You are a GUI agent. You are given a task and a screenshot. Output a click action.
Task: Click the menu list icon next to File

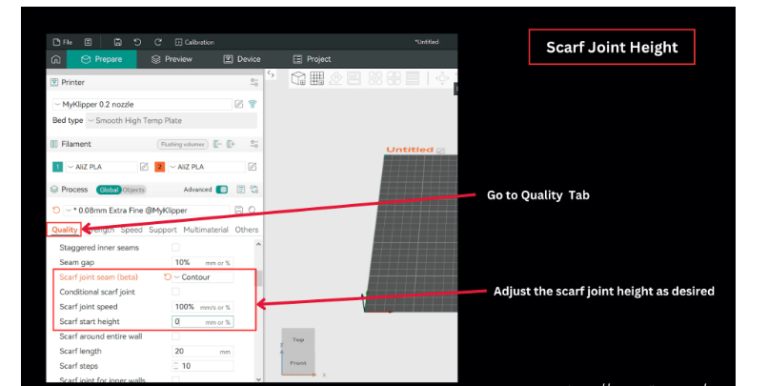(88, 42)
